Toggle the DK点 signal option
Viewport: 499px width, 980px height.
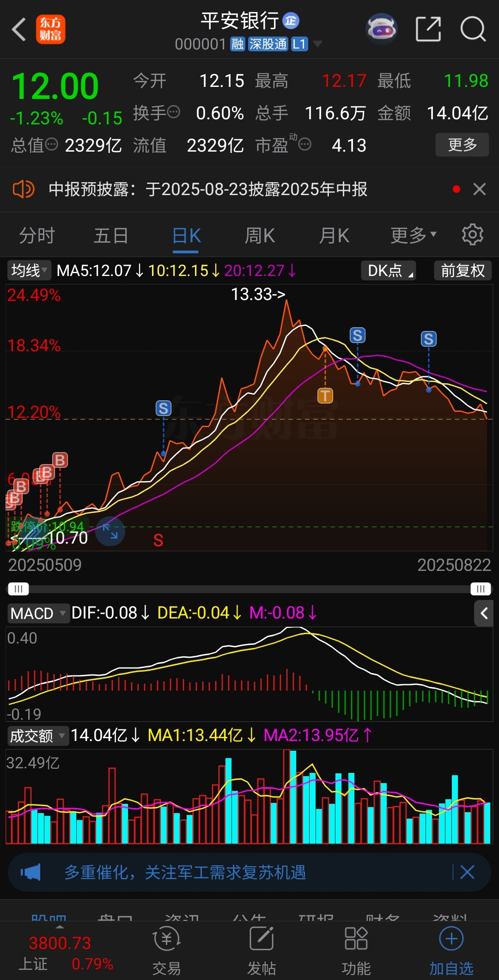[x=389, y=270]
